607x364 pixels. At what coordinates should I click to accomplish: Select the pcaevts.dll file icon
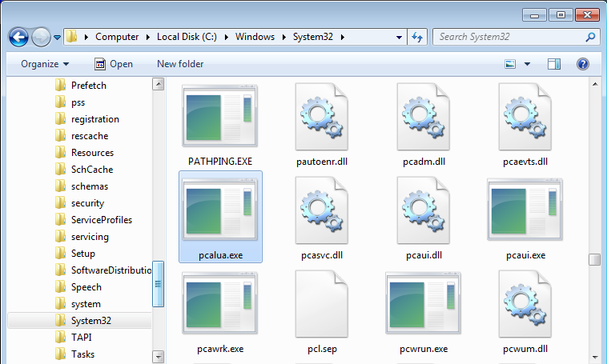(x=525, y=117)
